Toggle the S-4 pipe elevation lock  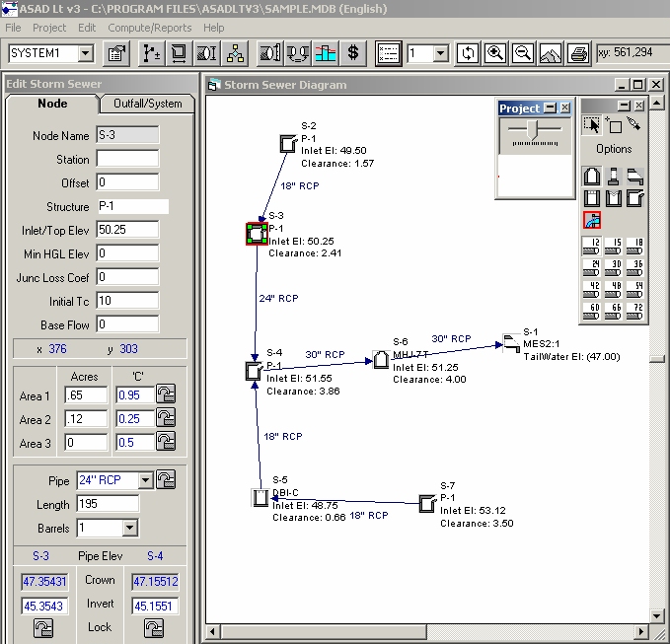(154, 628)
